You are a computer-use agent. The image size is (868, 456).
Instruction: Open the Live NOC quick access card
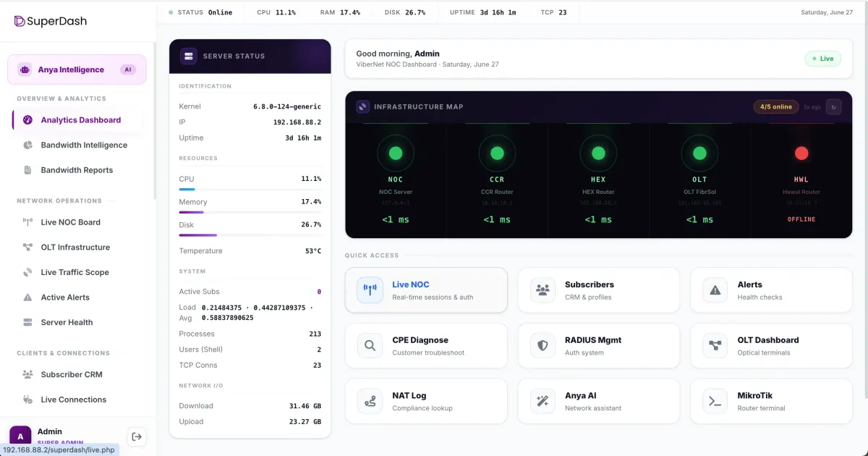click(x=426, y=290)
